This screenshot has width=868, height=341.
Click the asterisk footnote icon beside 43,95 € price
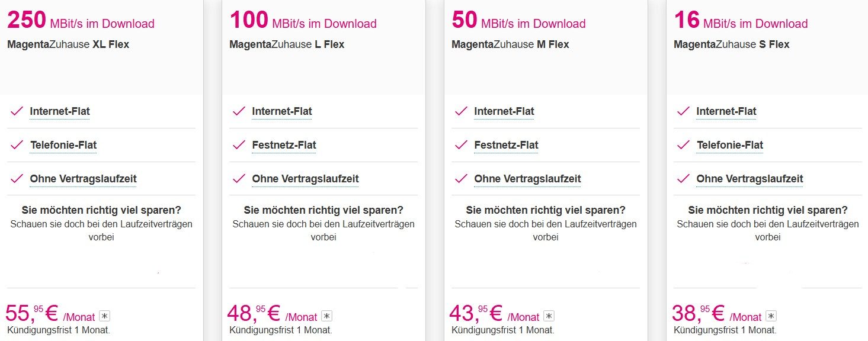tap(549, 316)
